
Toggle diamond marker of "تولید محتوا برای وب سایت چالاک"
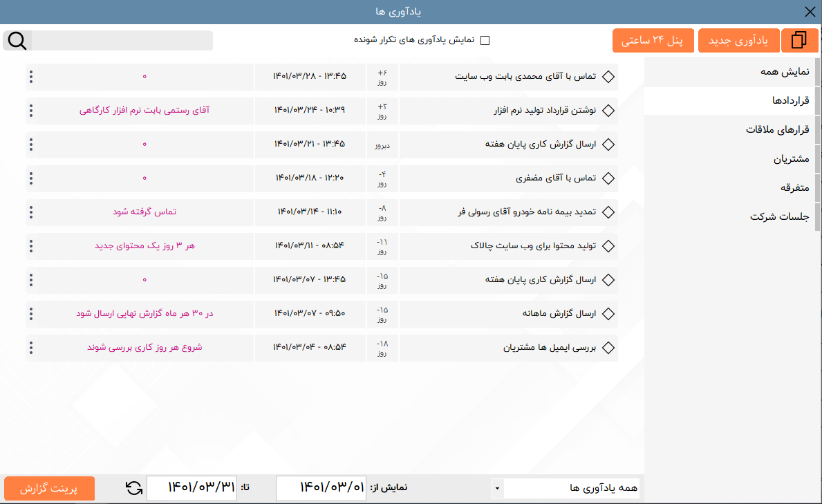608,246
